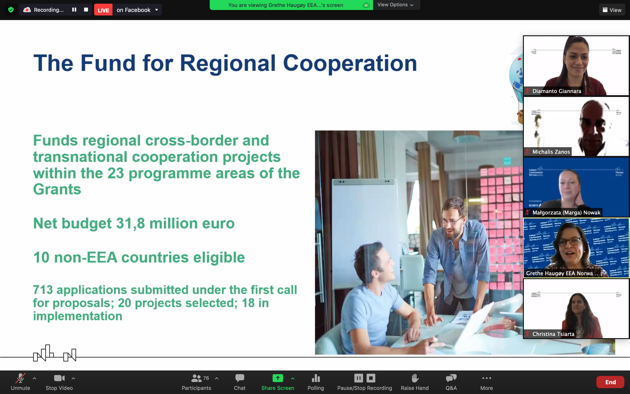Viewport: 630px width, 394px height.
Task: Open the View layout button
Action: coord(612,10)
